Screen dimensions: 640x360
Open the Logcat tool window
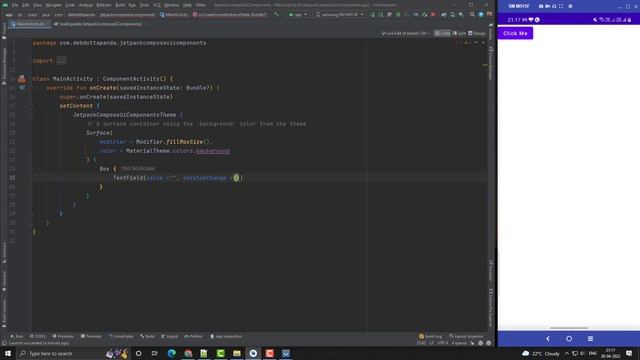(x=169, y=336)
